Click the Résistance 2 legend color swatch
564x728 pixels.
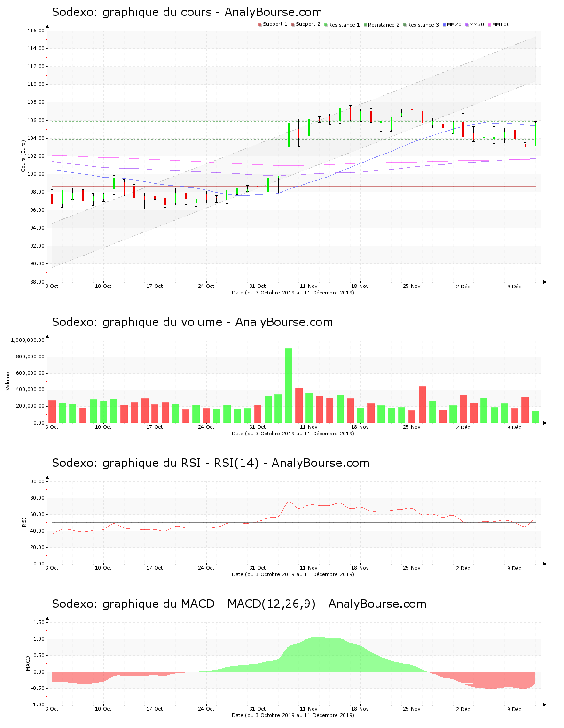click(365, 25)
